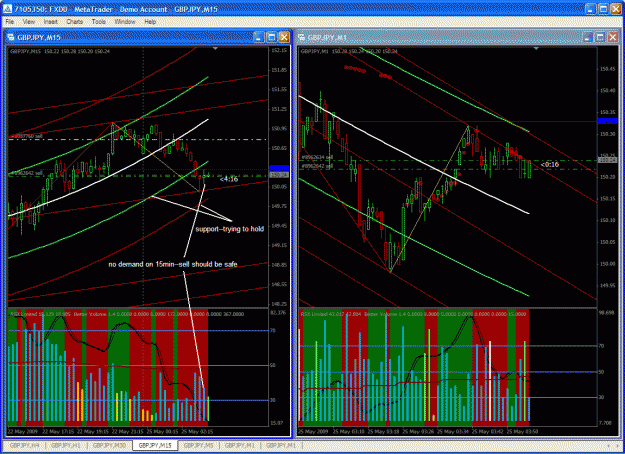Click the blue price marker on M1 price axis
625x454 pixels.
[x=607, y=121]
